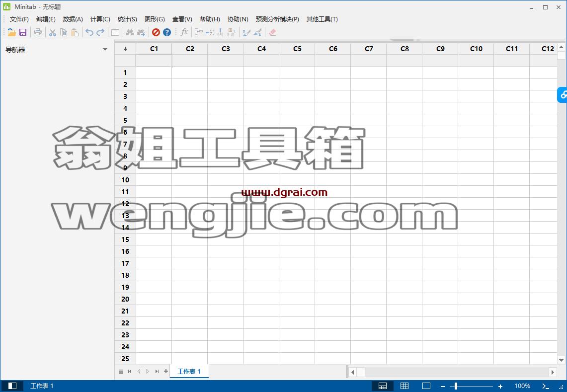Click the command line icon in status bar
Screen dimensions: 567x392
coord(545,386)
